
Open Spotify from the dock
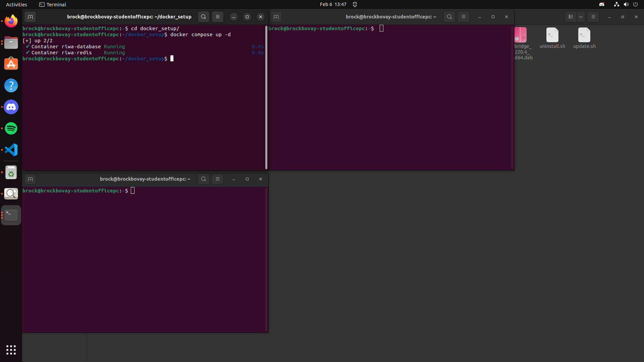(x=11, y=128)
